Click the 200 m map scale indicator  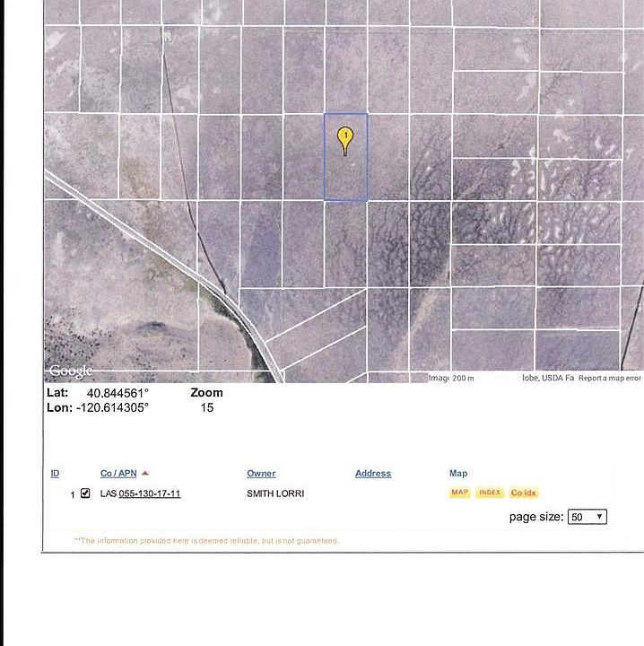pyautogui.click(x=461, y=379)
